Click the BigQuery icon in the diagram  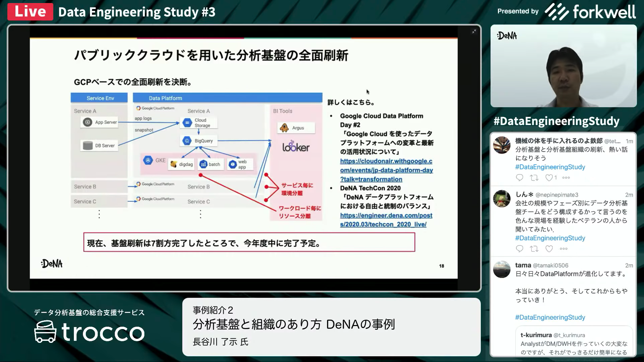187,141
